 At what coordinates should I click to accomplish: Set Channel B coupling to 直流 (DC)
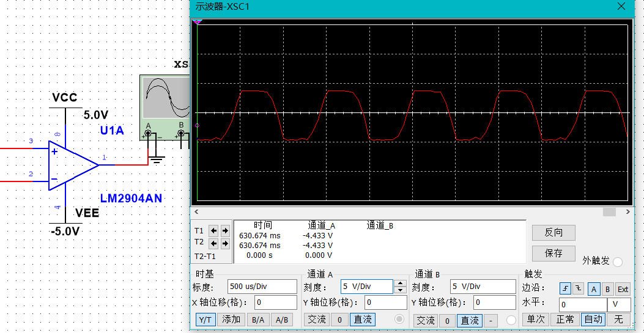pyautogui.click(x=470, y=320)
